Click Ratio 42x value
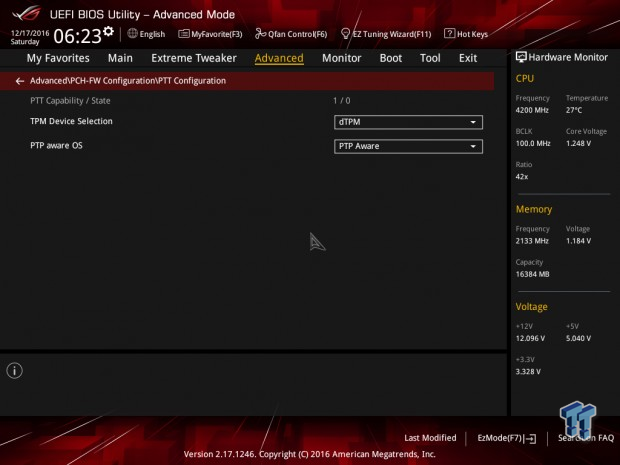620x465 pixels. pos(522,177)
